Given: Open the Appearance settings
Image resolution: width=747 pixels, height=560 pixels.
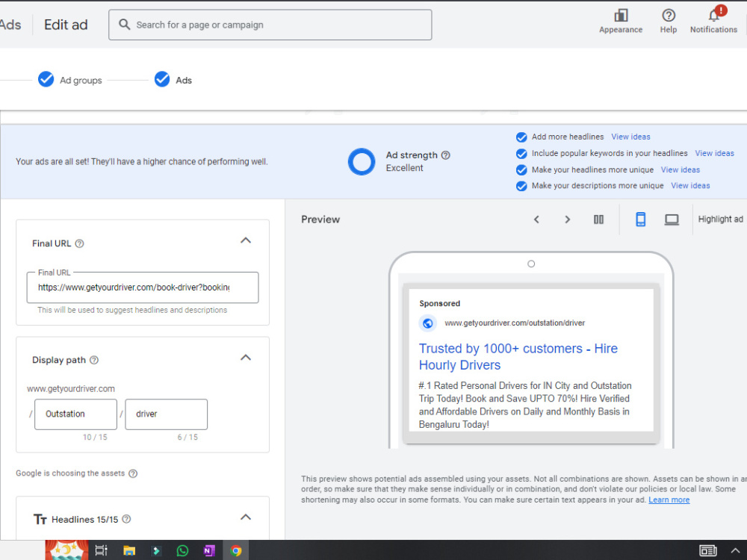Looking at the screenshot, I should point(621,22).
